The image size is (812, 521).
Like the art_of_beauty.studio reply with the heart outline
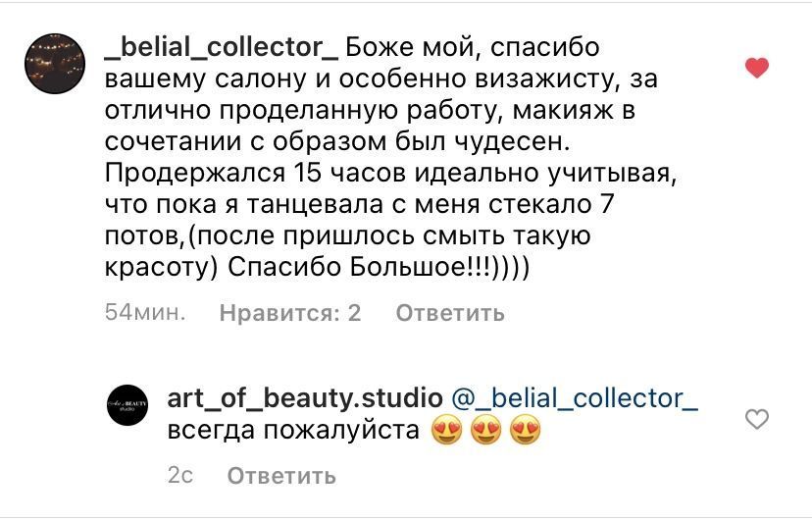click(x=756, y=419)
